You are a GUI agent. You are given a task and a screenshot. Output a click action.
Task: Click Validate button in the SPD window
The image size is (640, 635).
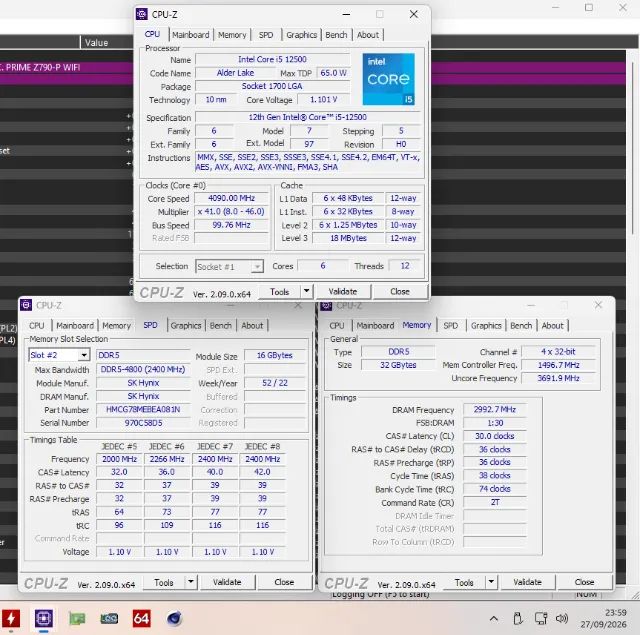[x=227, y=582]
